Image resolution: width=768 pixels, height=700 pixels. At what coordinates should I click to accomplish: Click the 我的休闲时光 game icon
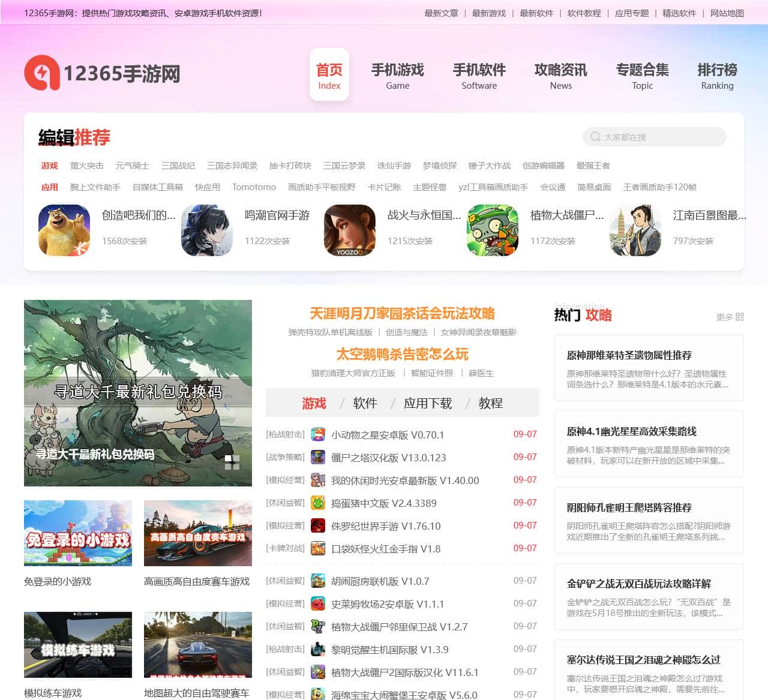318,480
